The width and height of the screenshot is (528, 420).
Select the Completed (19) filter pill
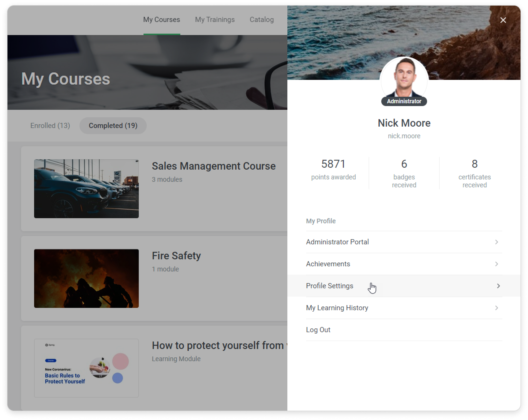pos(113,126)
